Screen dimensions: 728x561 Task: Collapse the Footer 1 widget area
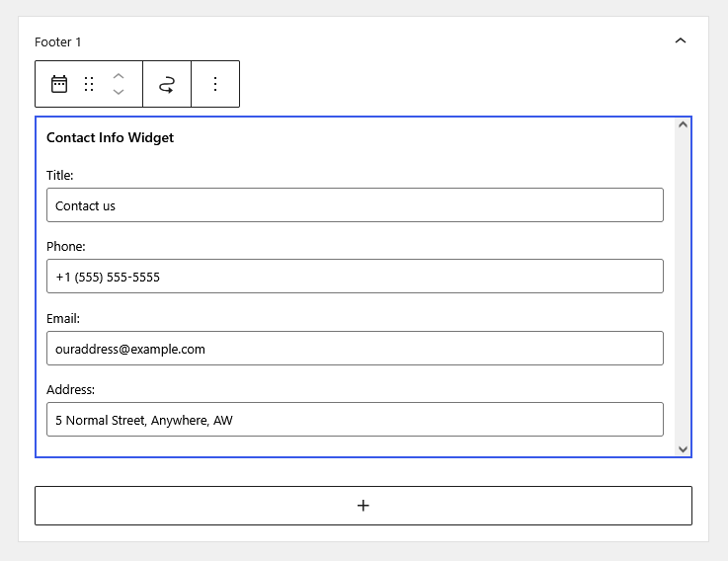[x=680, y=41]
